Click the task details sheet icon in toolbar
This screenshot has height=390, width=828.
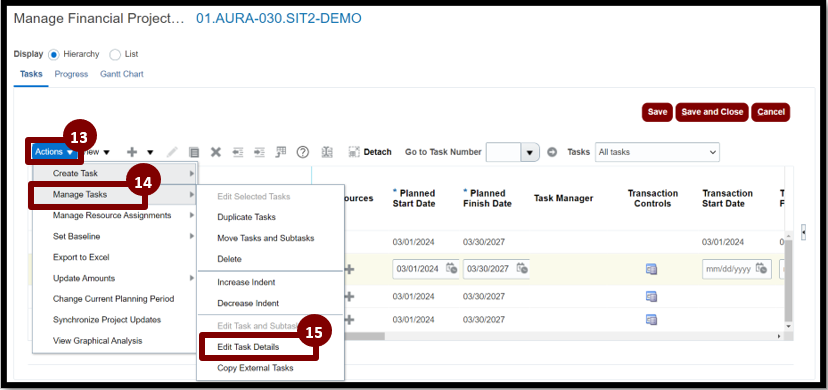coord(194,152)
